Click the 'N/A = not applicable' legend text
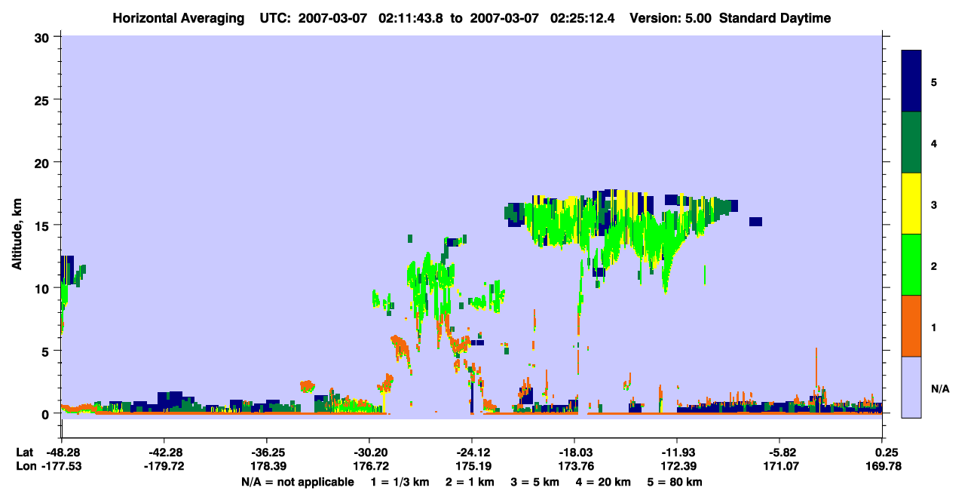 (297, 482)
